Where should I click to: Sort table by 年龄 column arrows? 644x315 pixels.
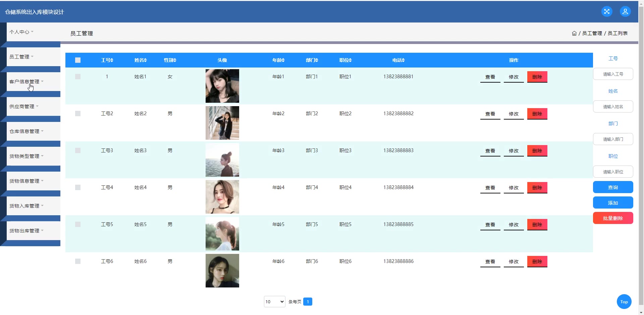click(283, 60)
